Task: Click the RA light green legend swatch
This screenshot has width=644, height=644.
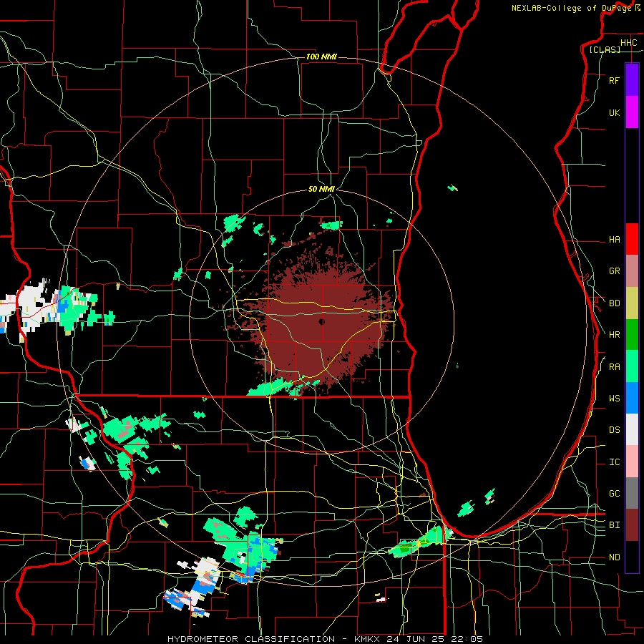Action: click(632, 366)
